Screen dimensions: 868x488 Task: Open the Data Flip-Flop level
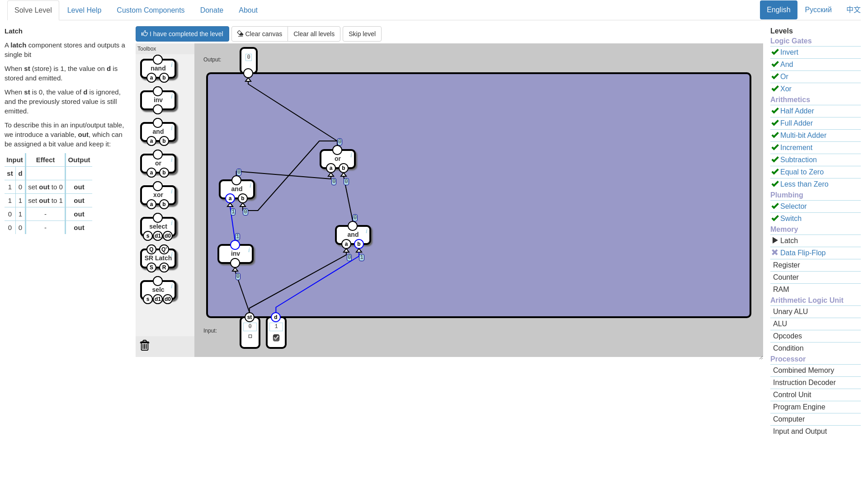(x=802, y=253)
